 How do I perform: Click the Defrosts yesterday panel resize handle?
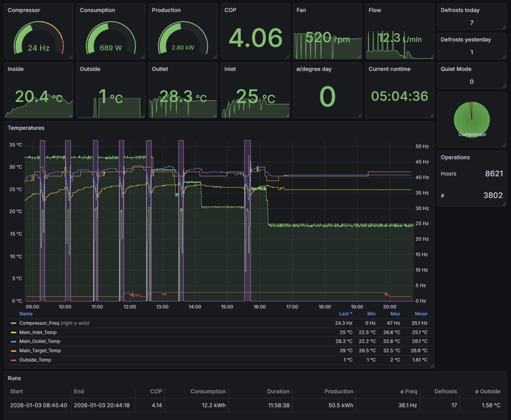(x=505, y=57)
